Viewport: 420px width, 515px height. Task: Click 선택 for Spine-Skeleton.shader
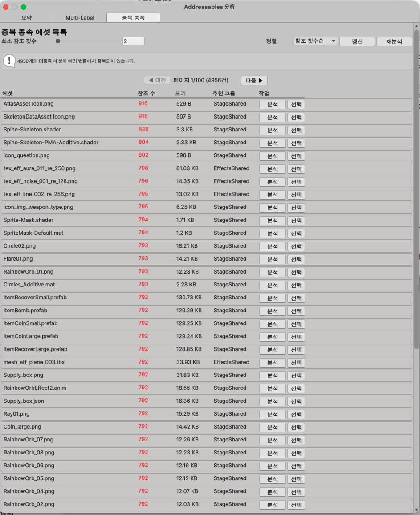tap(296, 130)
